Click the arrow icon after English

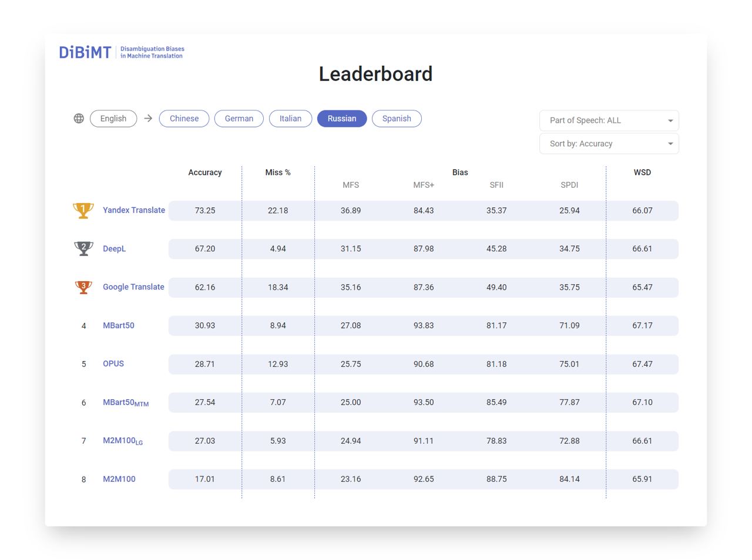click(x=148, y=119)
